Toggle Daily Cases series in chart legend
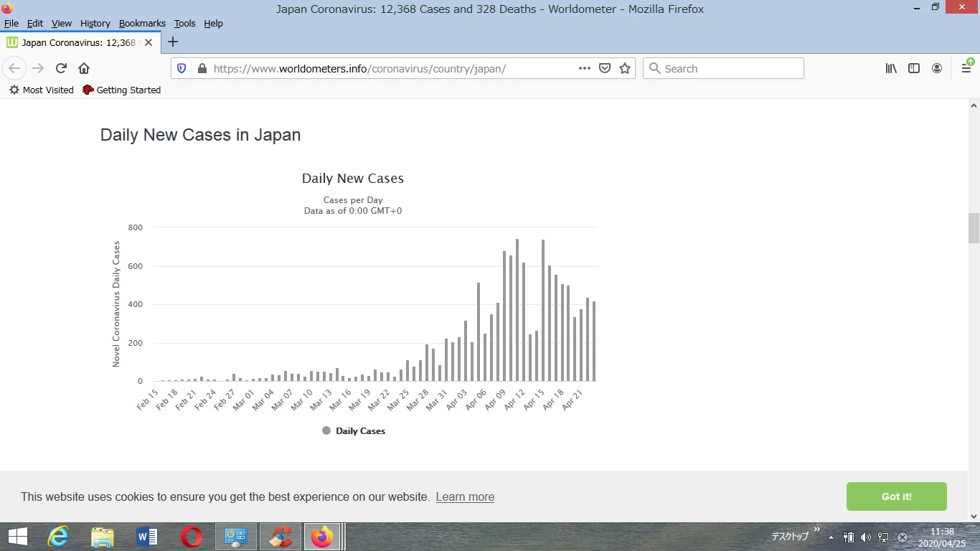Screen dimensions: 980x551 pos(354,431)
